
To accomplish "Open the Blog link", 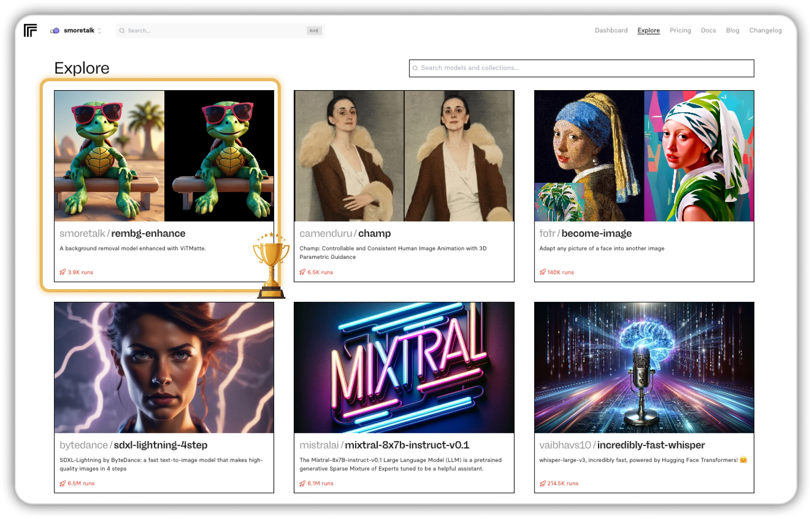I will 732,30.
